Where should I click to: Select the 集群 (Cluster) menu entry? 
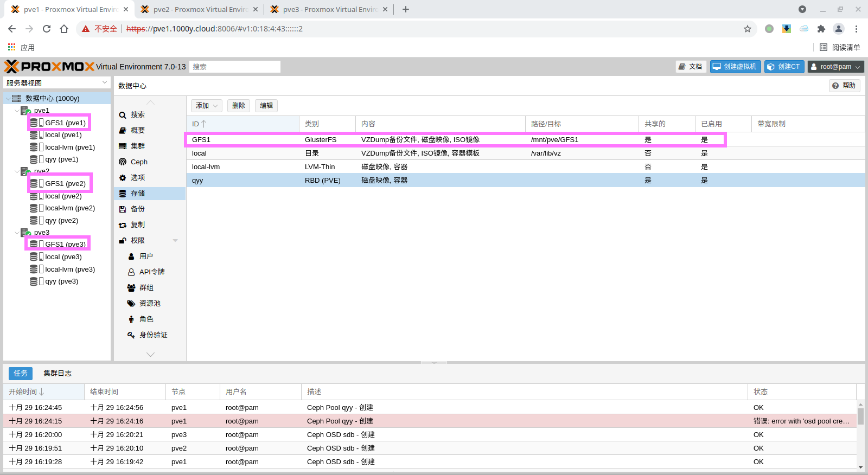137,146
